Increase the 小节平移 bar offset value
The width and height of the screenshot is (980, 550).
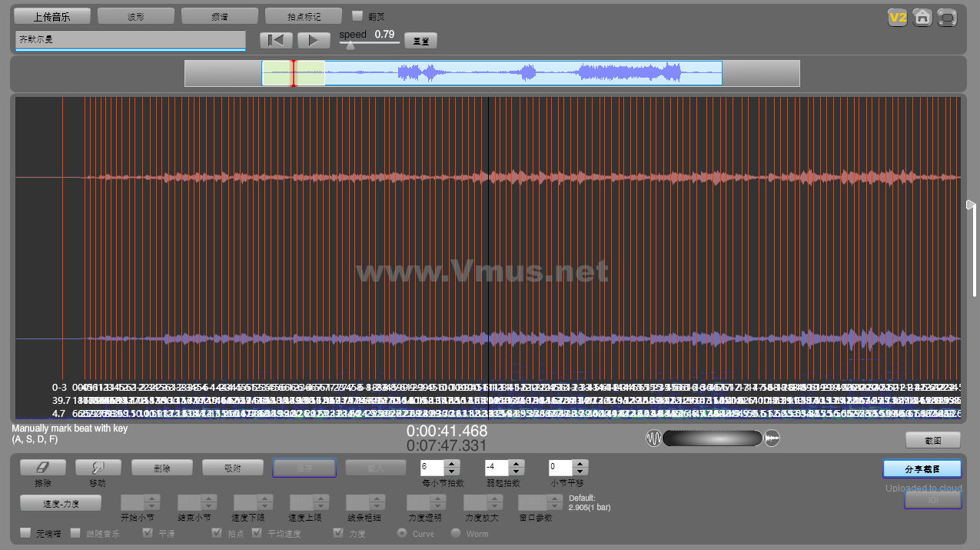pyautogui.click(x=580, y=463)
